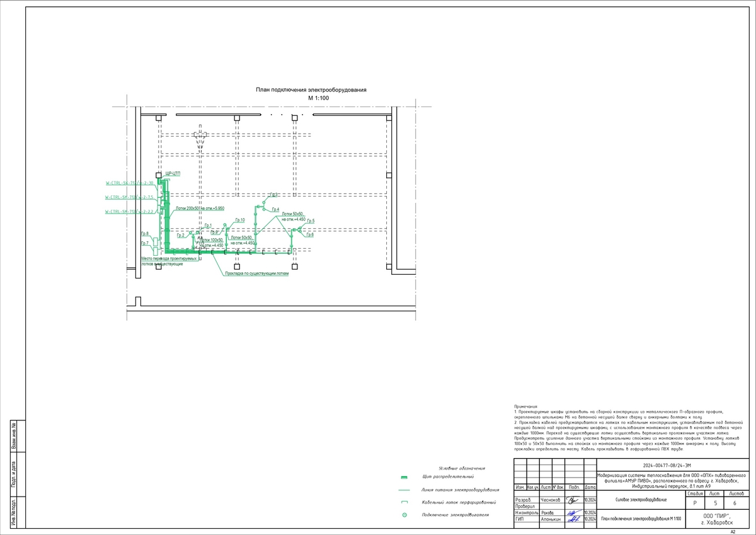Image resolution: width=756 pixels, height=535 pixels.
Task: Click the Гр.3 motor label
Action: (274, 195)
